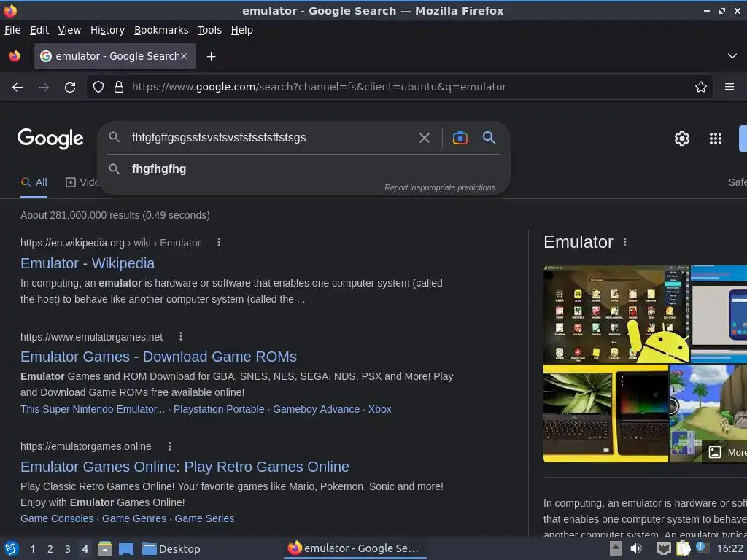This screenshot has height=560, width=747.
Task: Open the View menu
Action: coord(69,30)
